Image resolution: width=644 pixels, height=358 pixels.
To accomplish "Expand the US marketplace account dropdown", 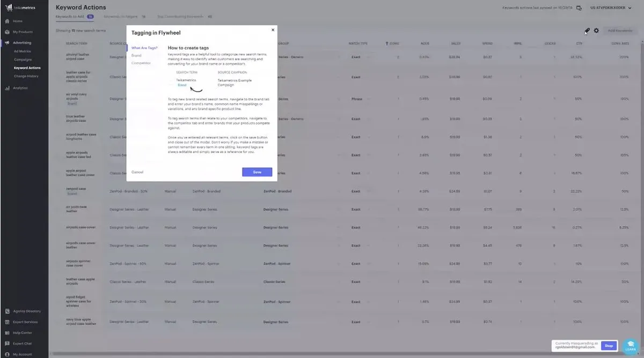I will click(x=611, y=8).
